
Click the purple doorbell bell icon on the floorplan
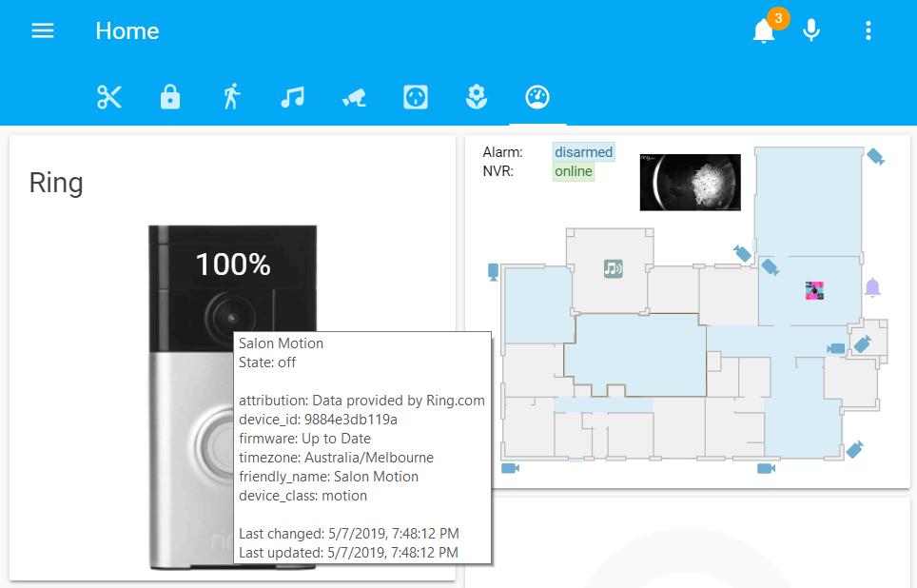(872, 286)
